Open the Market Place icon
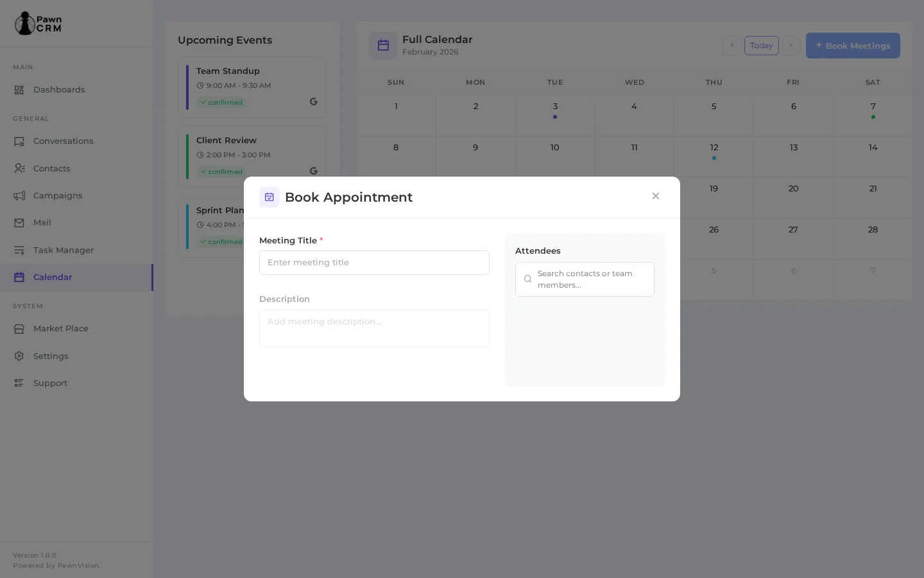 coord(20,329)
